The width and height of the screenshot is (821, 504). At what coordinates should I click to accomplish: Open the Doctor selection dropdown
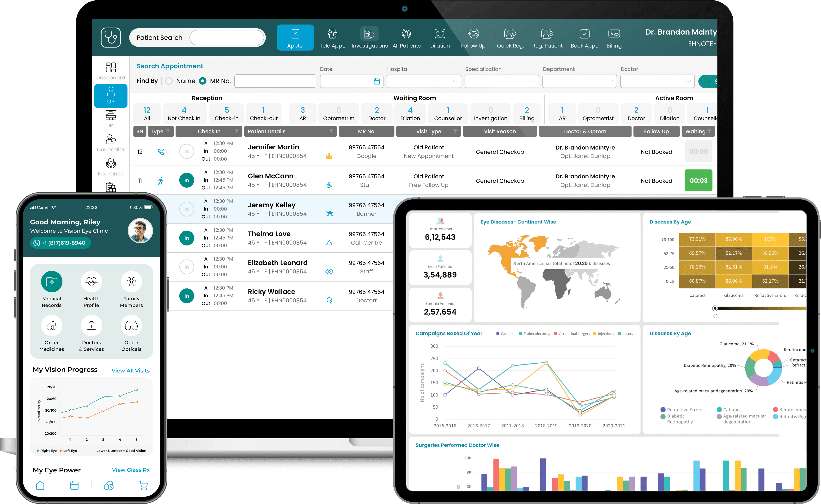tap(657, 81)
